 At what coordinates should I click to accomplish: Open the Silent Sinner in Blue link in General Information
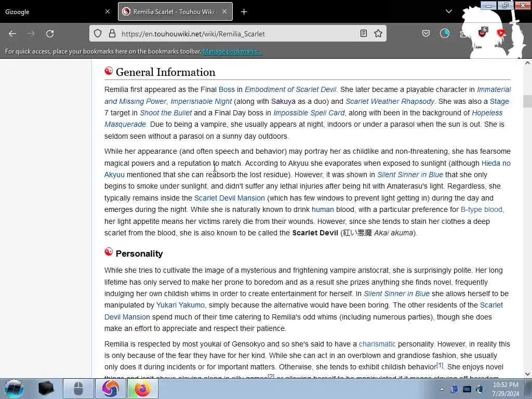point(410,175)
